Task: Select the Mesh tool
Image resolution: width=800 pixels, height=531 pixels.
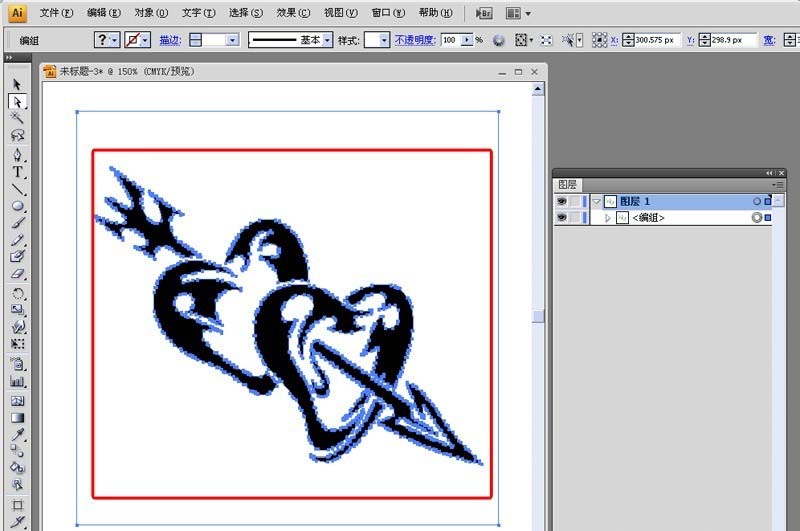Action: coord(17,401)
